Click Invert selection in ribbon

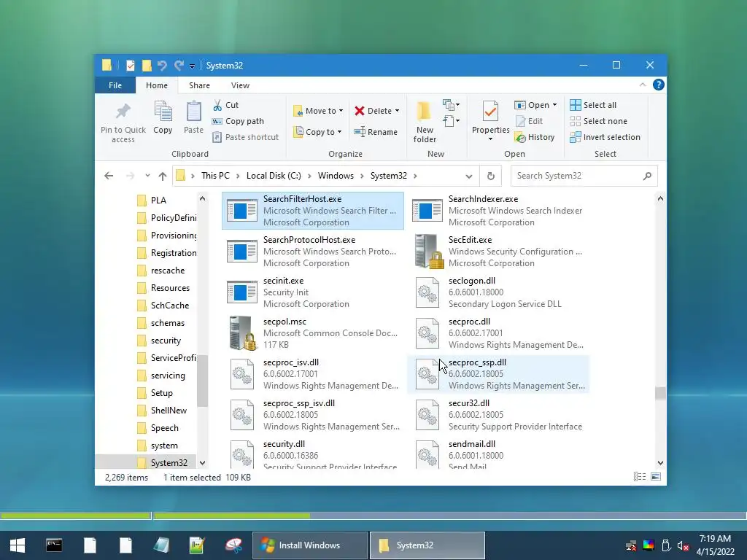click(x=605, y=137)
